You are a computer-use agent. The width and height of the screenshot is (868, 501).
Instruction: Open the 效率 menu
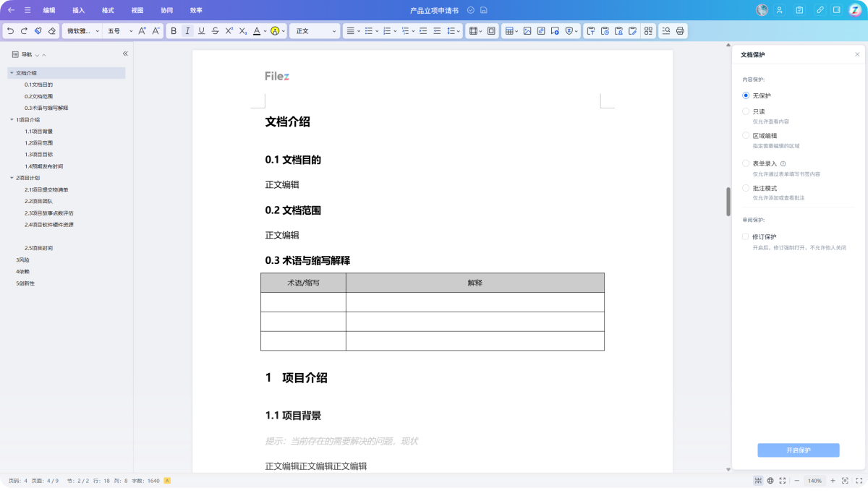[x=195, y=10]
